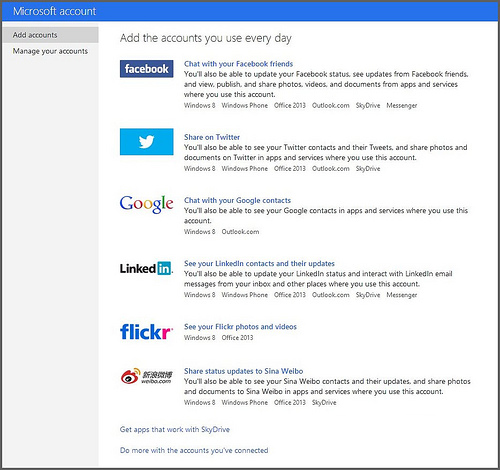500x470 pixels.
Task: Click the Facebook logo icon
Action: click(x=147, y=69)
